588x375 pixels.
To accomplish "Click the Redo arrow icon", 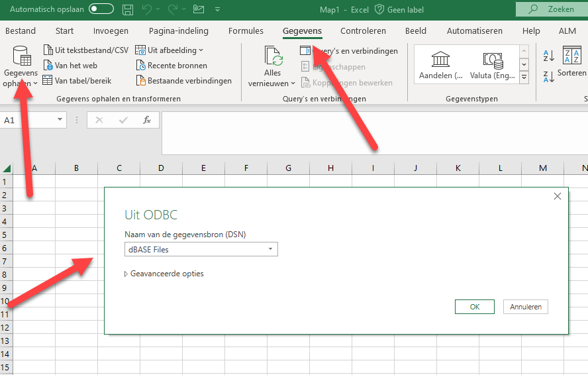I will pyautogui.click(x=173, y=9).
